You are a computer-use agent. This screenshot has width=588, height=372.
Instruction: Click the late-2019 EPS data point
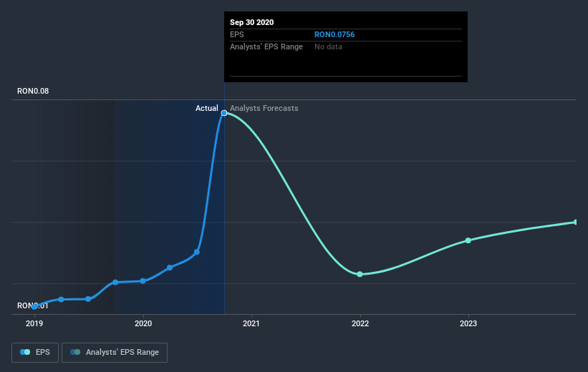tap(115, 282)
